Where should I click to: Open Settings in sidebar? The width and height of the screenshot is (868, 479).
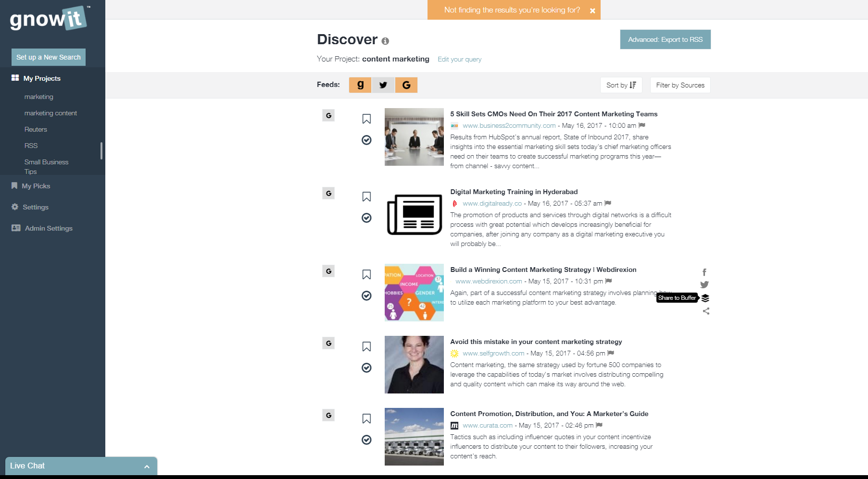pyautogui.click(x=30, y=207)
